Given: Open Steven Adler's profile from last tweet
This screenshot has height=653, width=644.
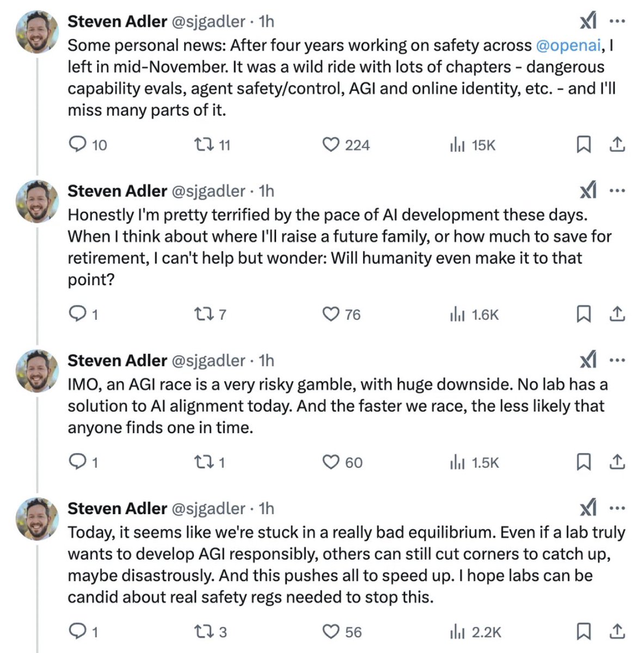Looking at the screenshot, I should (117, 508).
